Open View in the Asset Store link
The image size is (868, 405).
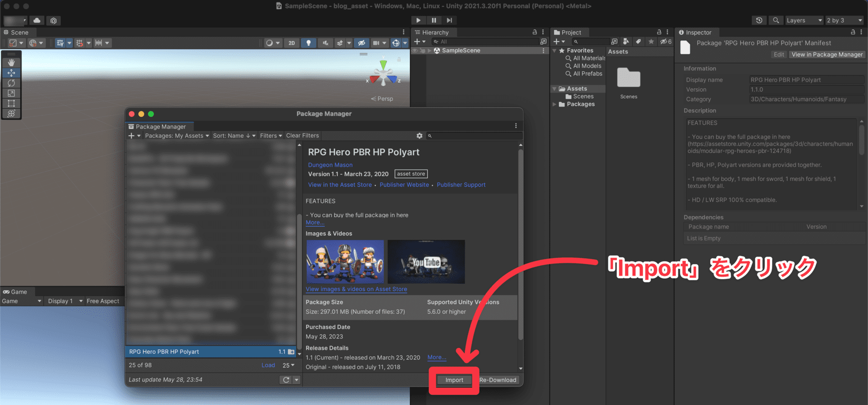pos(340,185)
